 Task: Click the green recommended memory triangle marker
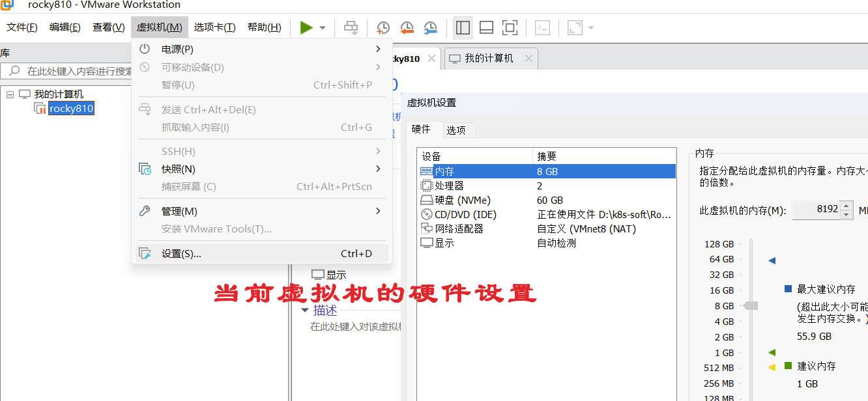[x=772, y=352]
